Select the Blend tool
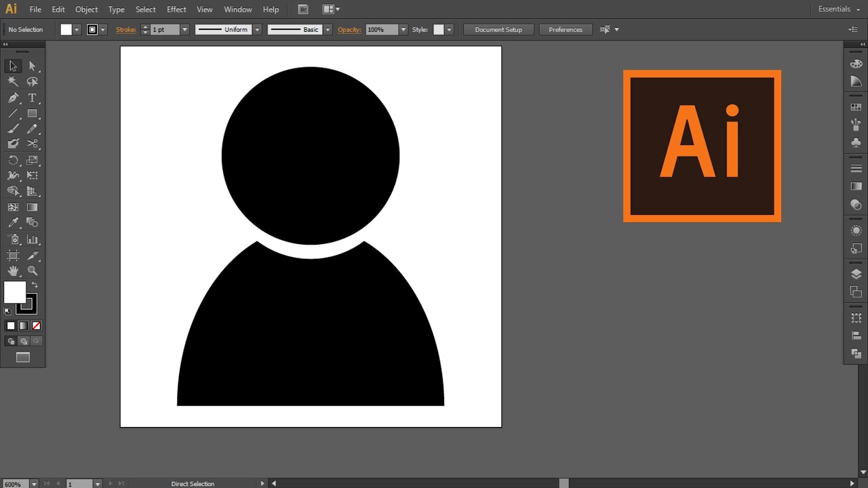 coord(32,223)
